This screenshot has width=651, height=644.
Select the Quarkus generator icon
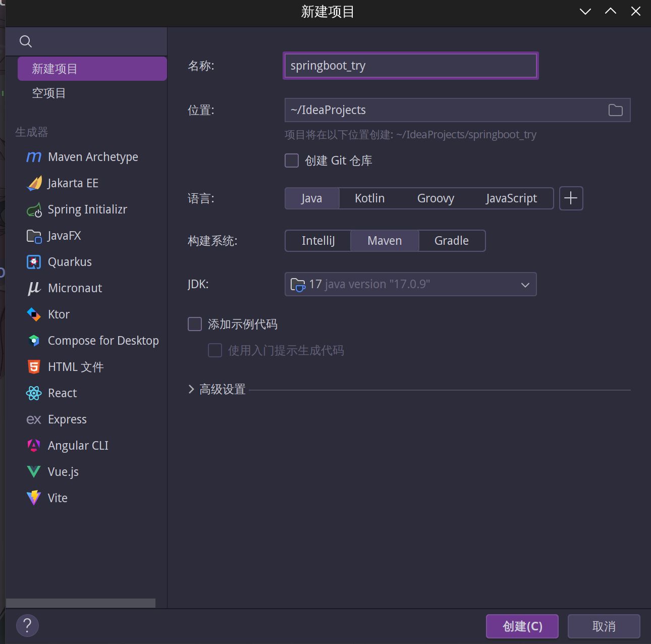[x=34, y=262]
